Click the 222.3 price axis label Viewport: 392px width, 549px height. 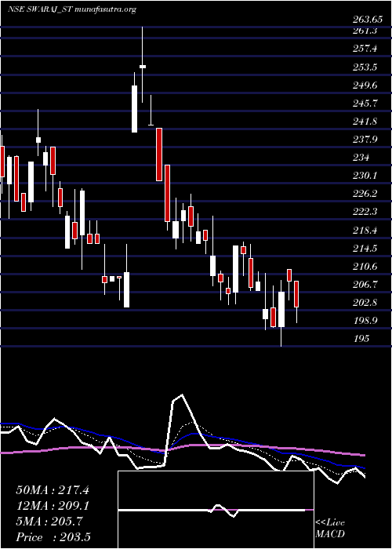tap(365, 212)
